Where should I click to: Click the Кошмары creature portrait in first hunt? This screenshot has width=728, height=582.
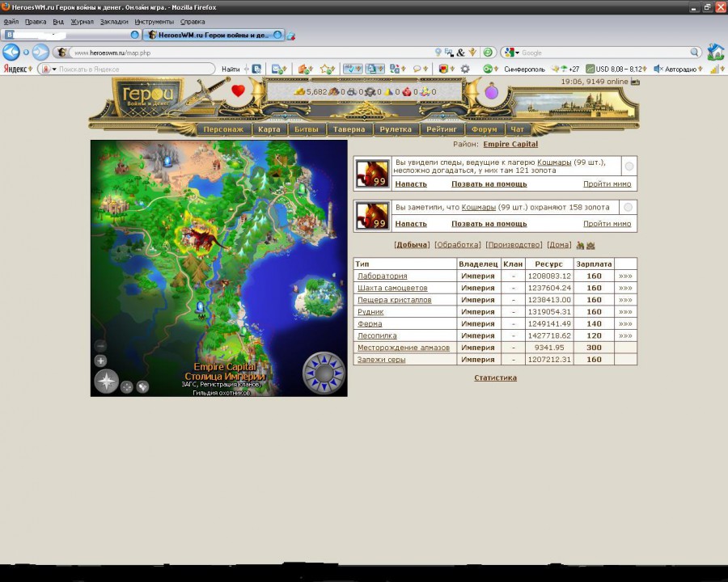[372, 174]
